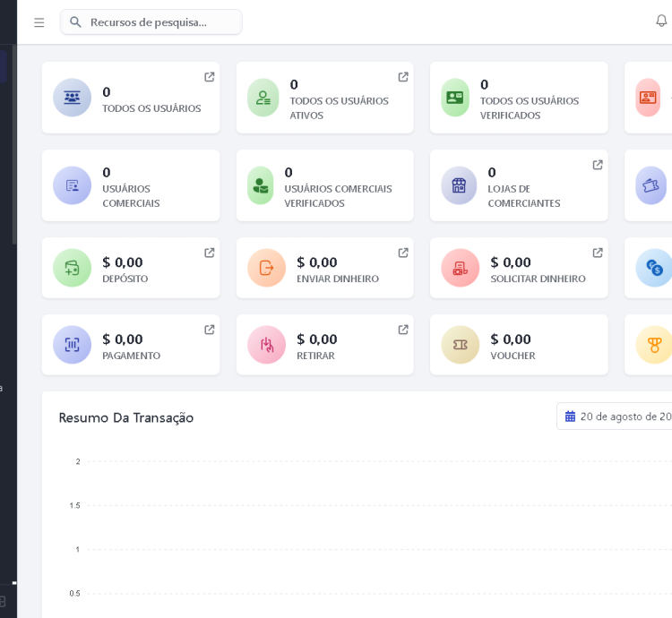
Task: Open external link on Todos os Usuários Ativos card
Action: 403,77
